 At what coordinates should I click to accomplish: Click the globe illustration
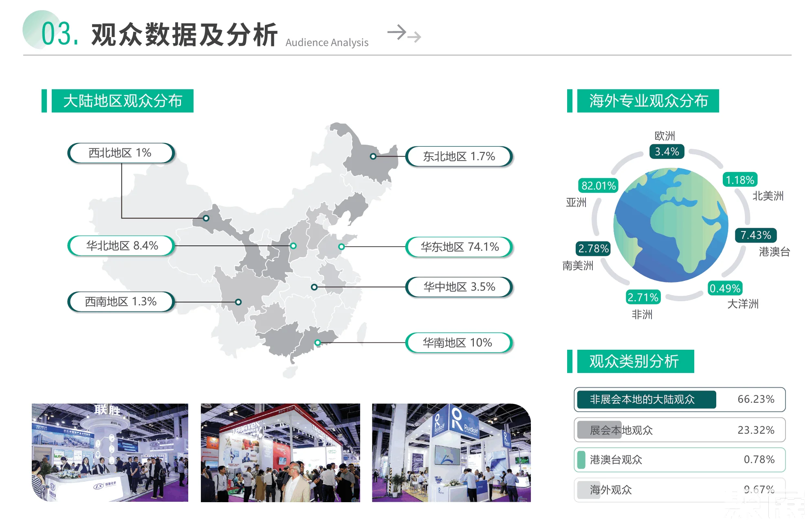pos(671,225)
